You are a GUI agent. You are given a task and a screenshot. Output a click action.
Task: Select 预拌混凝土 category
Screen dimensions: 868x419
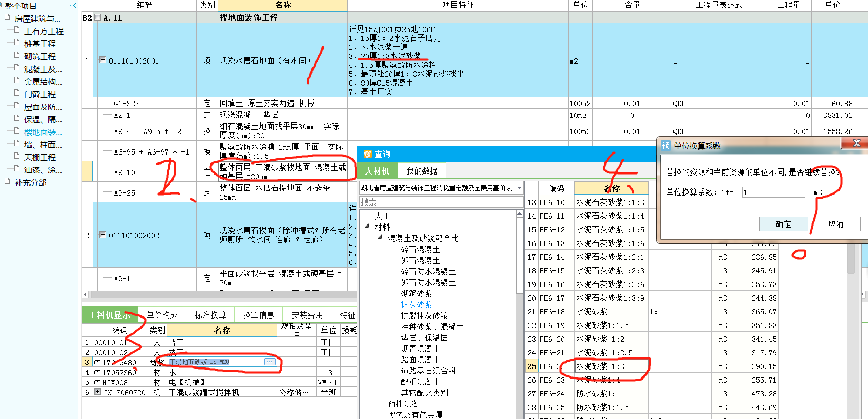coord(407,404)
